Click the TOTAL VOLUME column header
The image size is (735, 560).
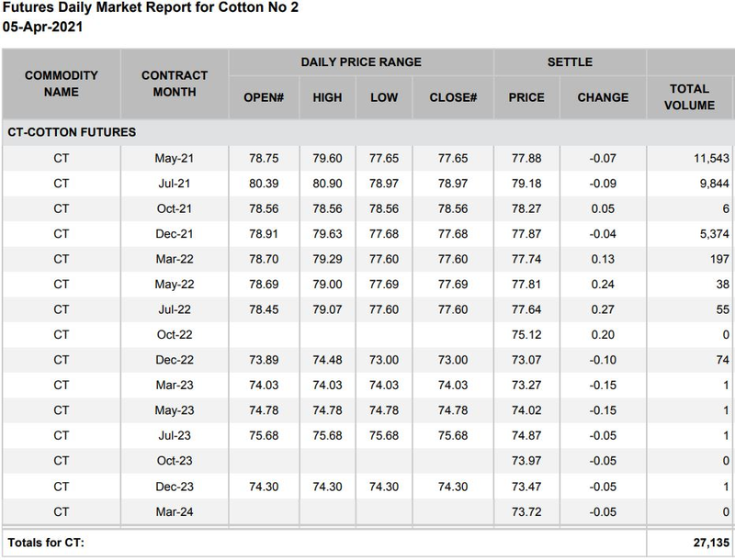[691, 97]
